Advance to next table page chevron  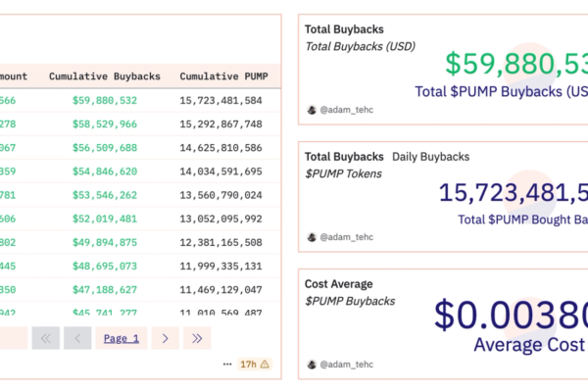pyautogui.click(x=165, y=338)
